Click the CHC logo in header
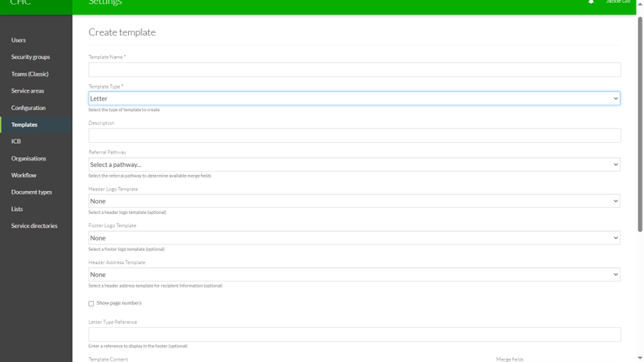This screenshot has width=644, height=362. [21, 3]
